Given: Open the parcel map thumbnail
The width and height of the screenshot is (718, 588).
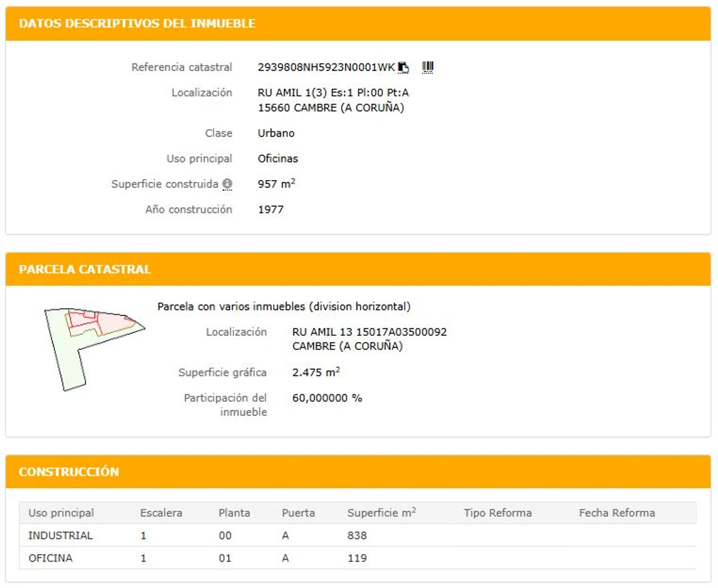Looking at the screenshot, I should pyautogui.click(x=94, y=349).
